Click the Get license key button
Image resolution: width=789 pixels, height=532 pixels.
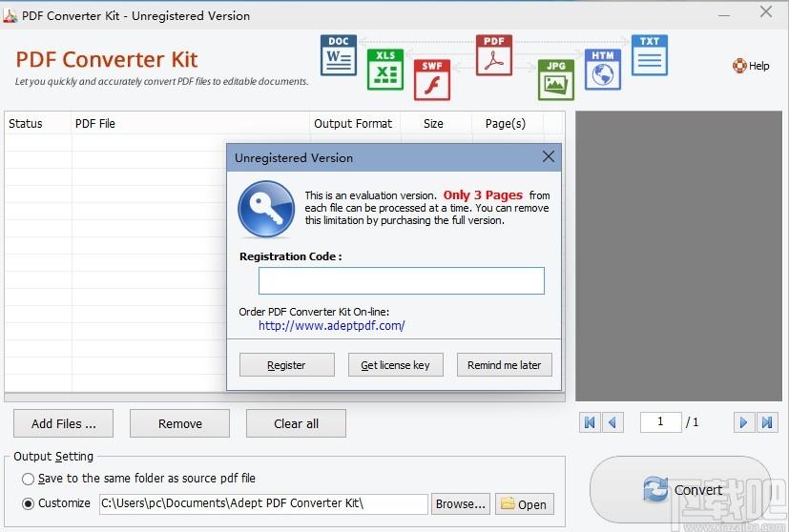(395, 365)
